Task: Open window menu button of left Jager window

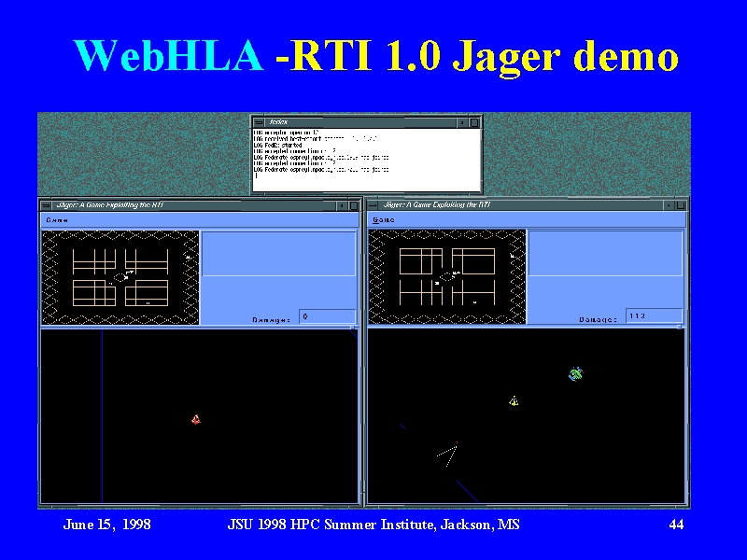Action: 46,205
